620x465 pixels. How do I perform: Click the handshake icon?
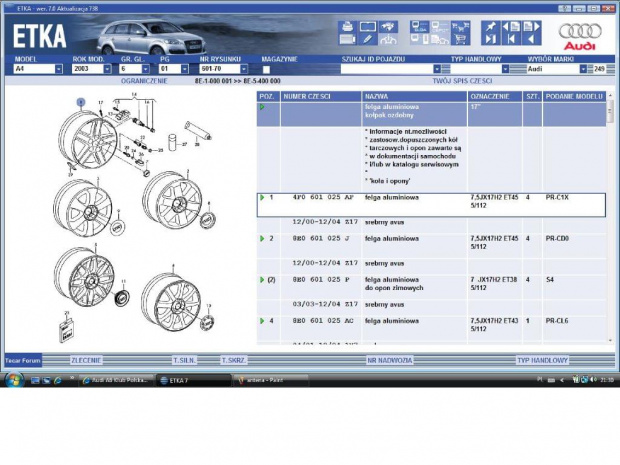[388, 26]
